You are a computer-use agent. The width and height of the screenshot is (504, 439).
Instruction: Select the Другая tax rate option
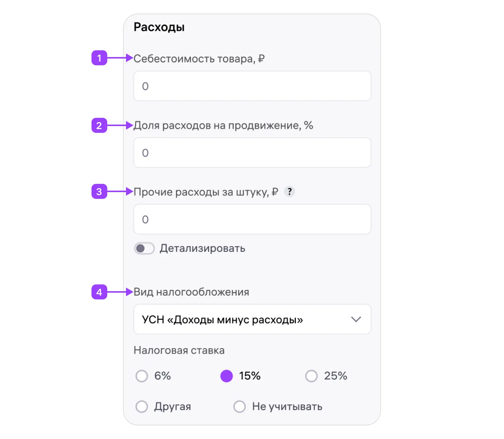point(142,406)
